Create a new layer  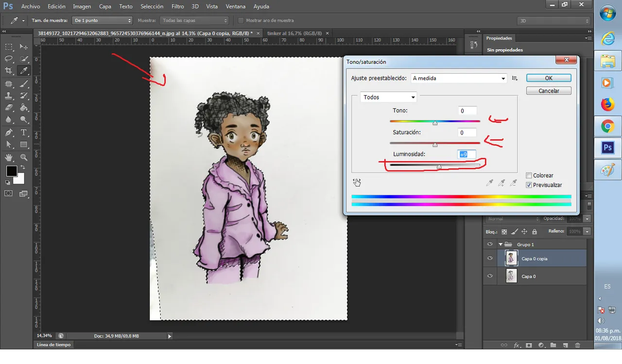tap(565, 345)
